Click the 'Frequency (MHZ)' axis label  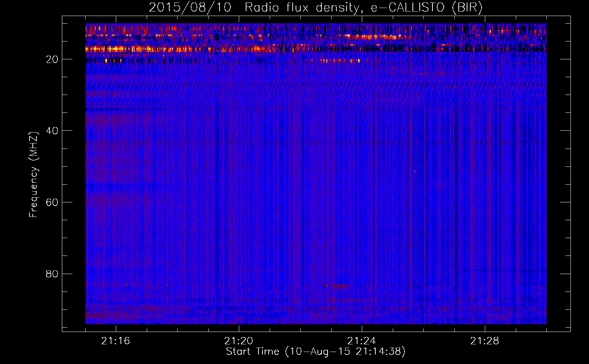tap(33, 175)
